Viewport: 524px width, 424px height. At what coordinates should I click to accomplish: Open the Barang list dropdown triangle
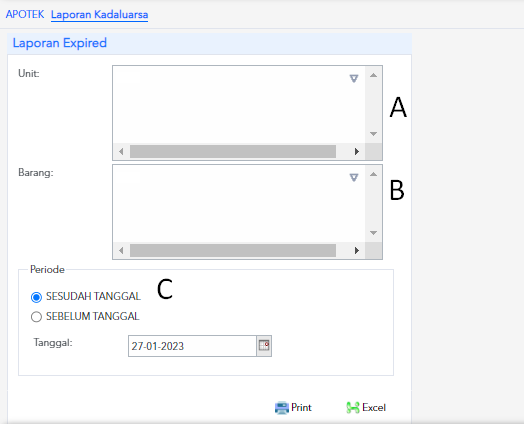(354, 177)
